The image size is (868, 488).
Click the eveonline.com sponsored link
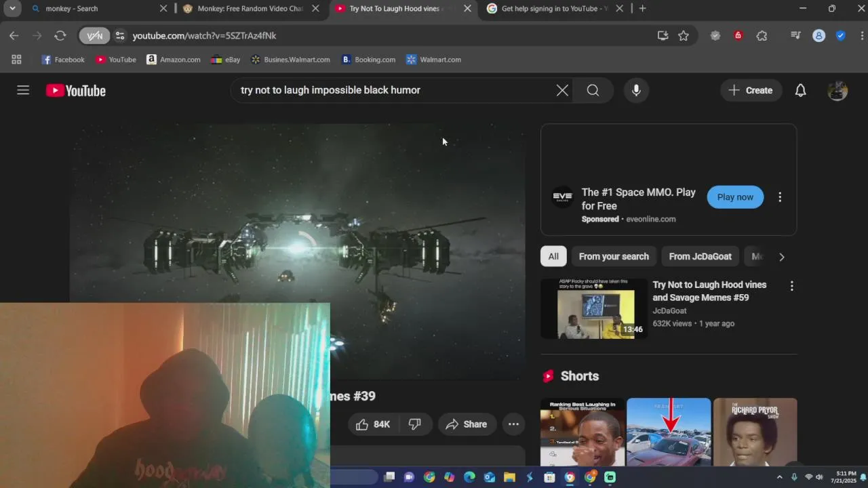[650, 219]
